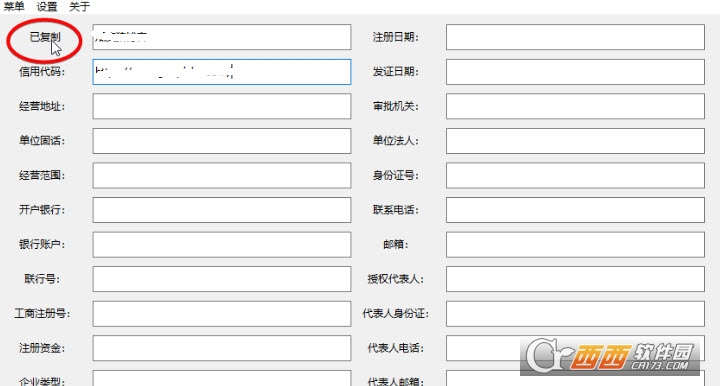Focus the 单位固话 input box
The height and width of the screenshot is (386, 720).
(222, 141)
